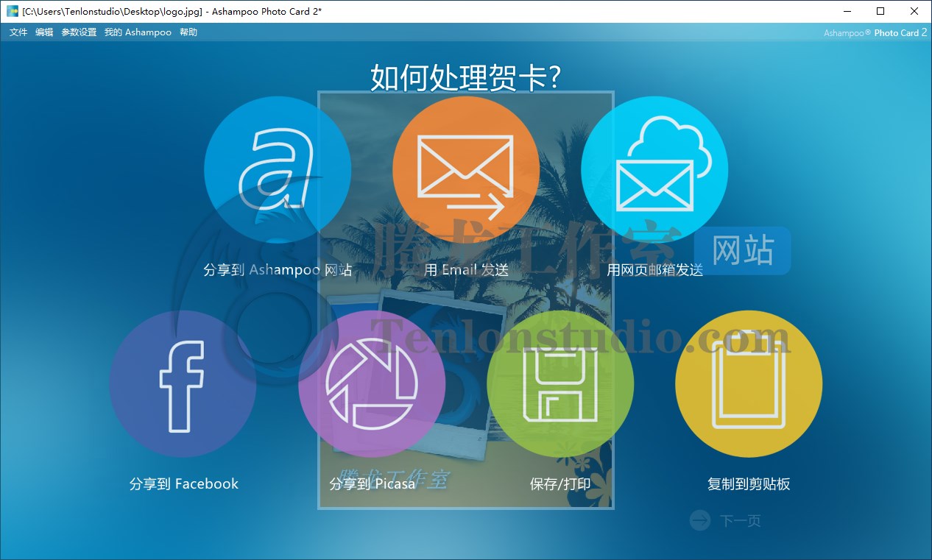This screenshot has width=932, height=560.
Task: Open the 编辑 menu
Action: tap(44, 32)
